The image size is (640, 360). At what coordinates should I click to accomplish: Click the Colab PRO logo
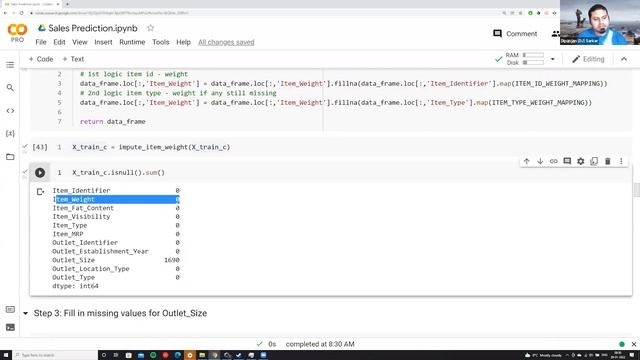tap(17, 33)
